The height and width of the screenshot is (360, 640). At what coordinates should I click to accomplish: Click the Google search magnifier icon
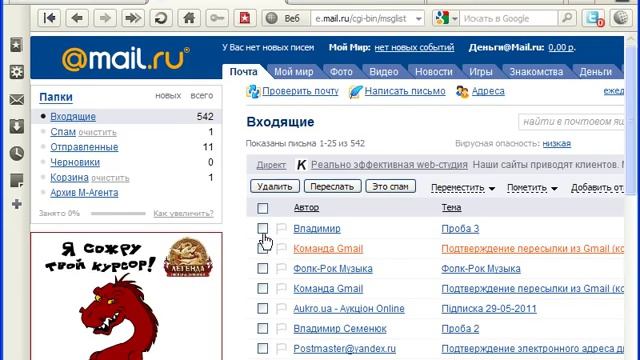click(x=567, y=18)
